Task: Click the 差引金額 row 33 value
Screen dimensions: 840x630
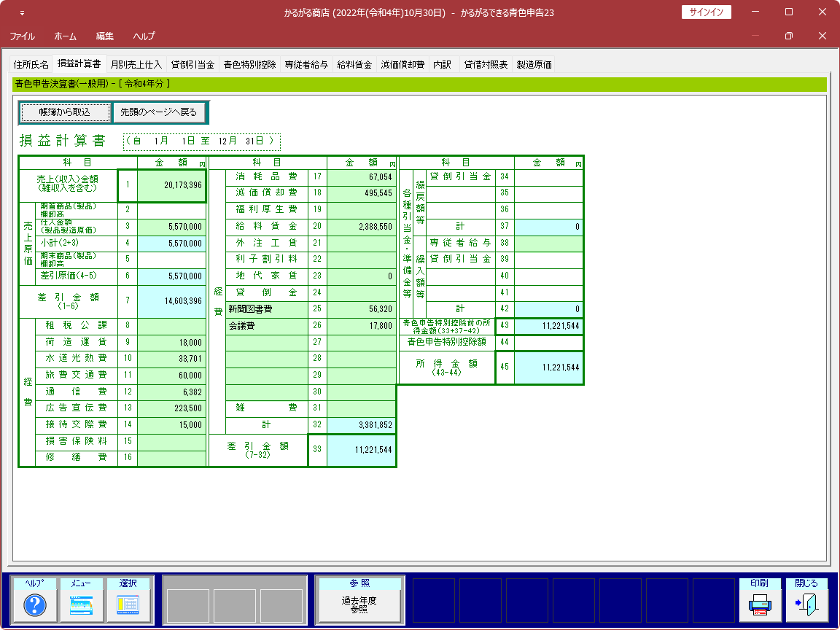Action: [x=362, y=450]
